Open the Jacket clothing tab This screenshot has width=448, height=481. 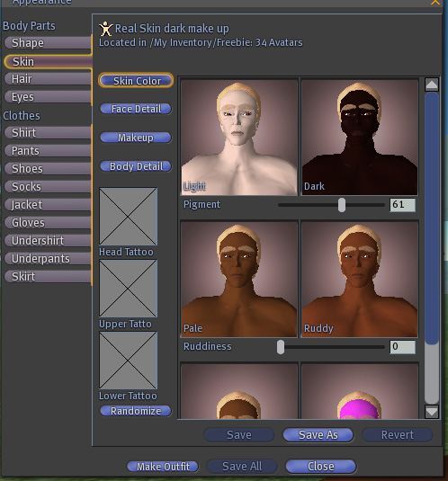[x=48, y=205]
